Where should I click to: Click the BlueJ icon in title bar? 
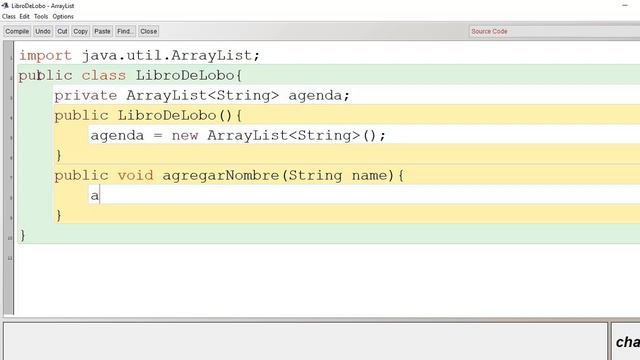[x=5, y=6]
